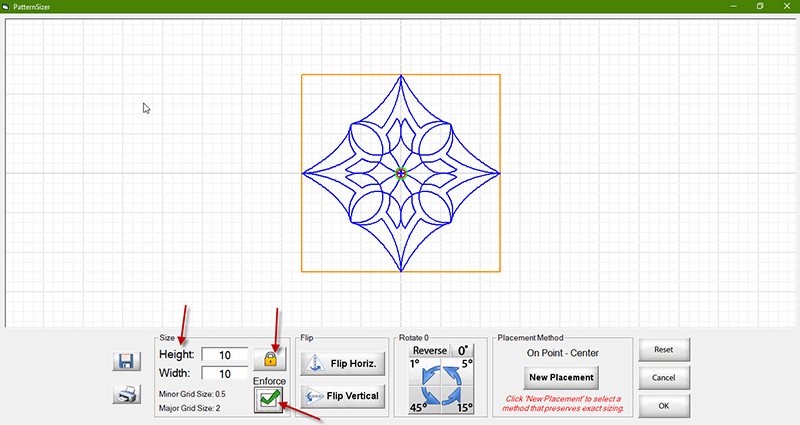This screenshot has height=425, width=800.
Task: Open the New Placement method chooser
Action: pos(561,378)
